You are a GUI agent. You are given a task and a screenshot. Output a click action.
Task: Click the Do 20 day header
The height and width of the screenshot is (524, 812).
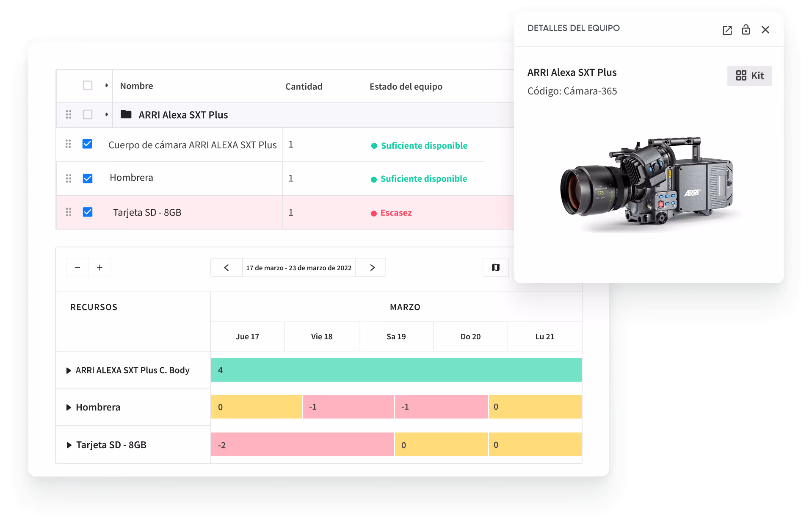(x=470, y=336)
